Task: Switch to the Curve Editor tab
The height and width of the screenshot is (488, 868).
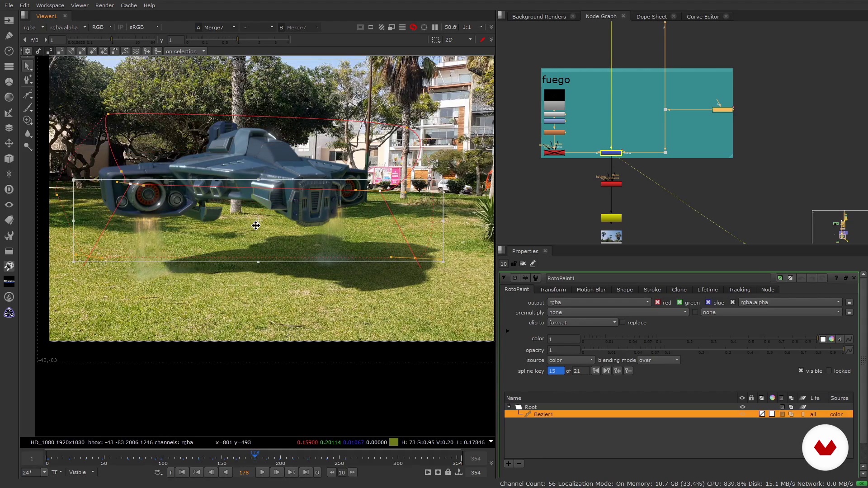Action: pos(703,16)
